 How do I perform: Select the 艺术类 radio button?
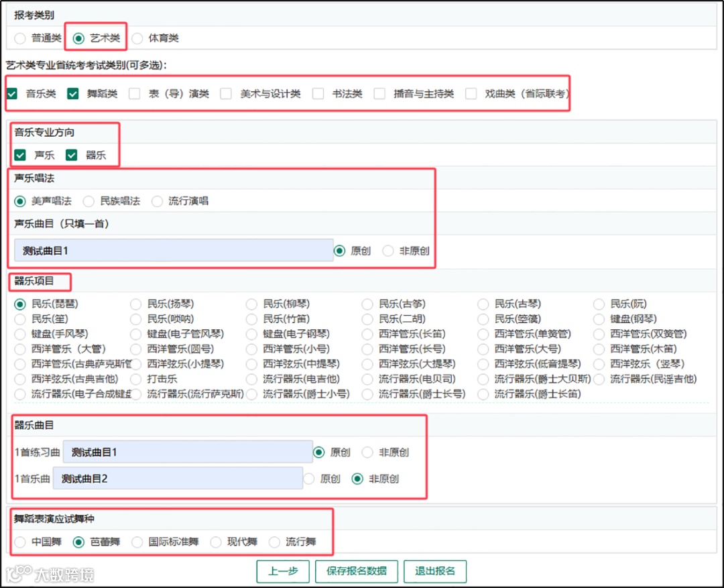[78, 38]
